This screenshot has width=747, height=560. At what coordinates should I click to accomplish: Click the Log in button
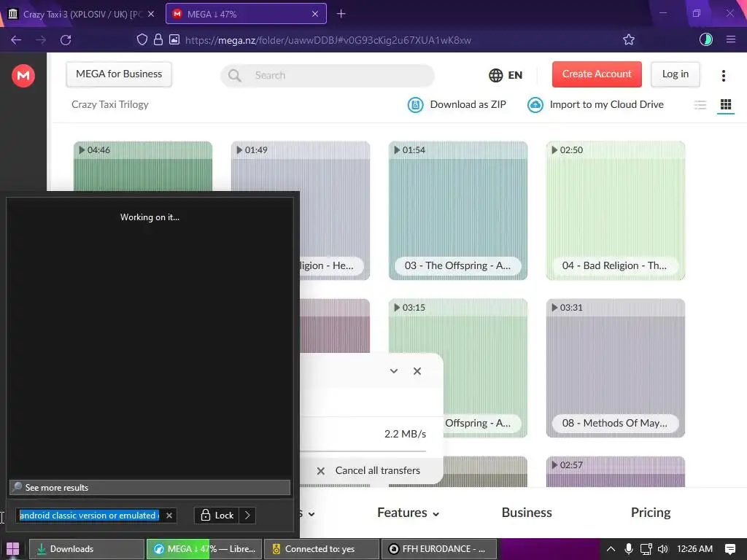675,74
